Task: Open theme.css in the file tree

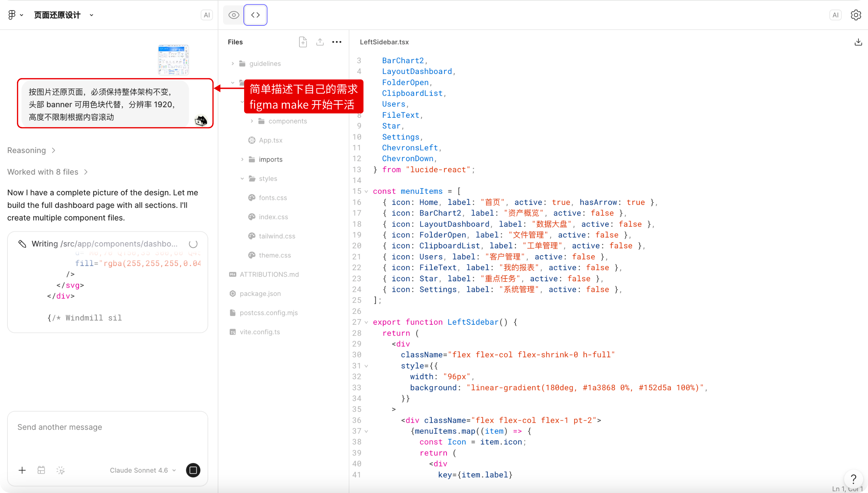Action: (275, 255)
